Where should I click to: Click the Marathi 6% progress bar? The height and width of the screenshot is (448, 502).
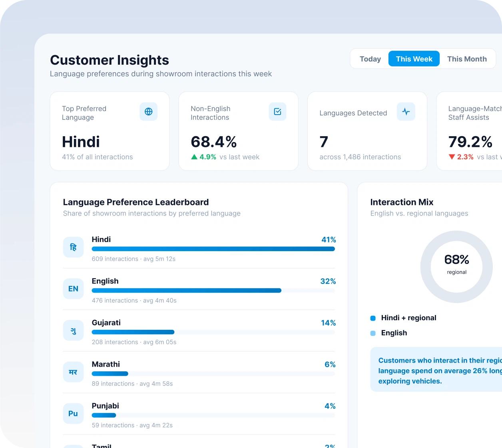coord(213,373)
